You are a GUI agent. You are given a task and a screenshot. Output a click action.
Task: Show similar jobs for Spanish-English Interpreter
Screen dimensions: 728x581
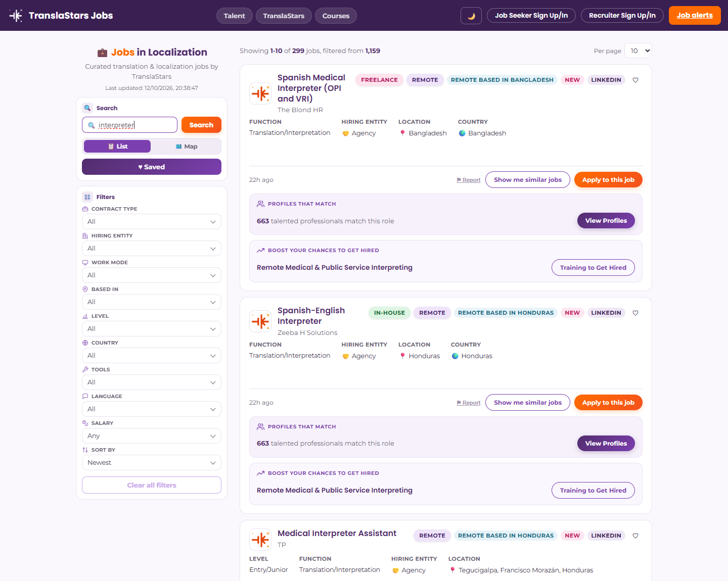coord(528,403)
